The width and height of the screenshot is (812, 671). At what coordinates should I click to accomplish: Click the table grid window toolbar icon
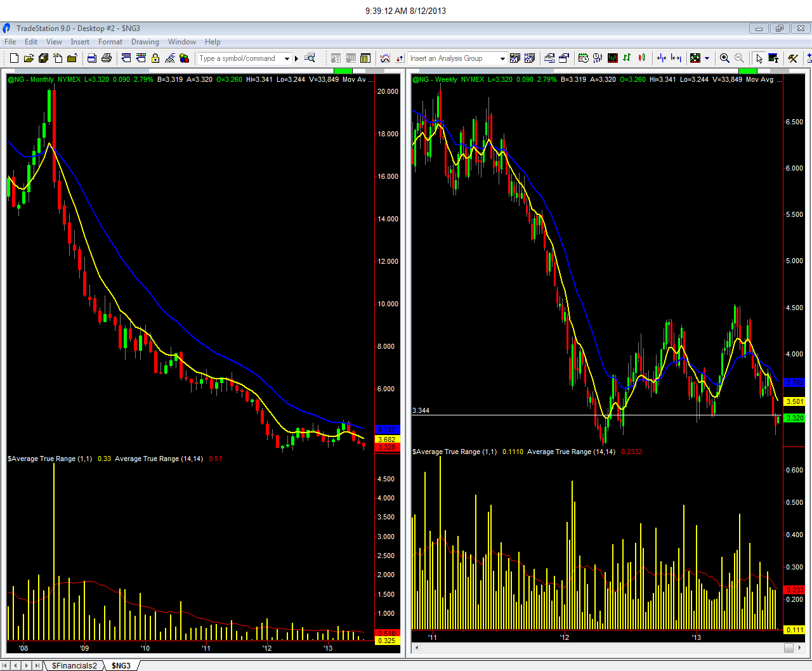tap(365, 58)
